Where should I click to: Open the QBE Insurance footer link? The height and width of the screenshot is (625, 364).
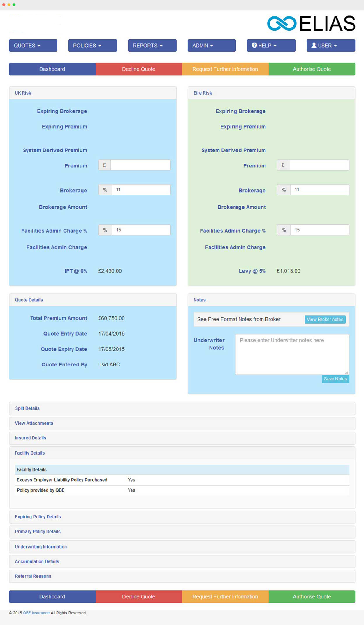click(36, 613)
